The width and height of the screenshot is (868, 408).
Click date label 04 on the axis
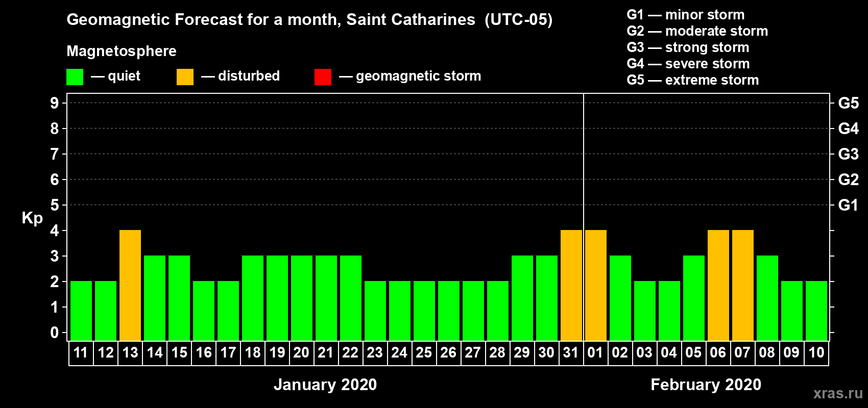click(x=669, y=353)
